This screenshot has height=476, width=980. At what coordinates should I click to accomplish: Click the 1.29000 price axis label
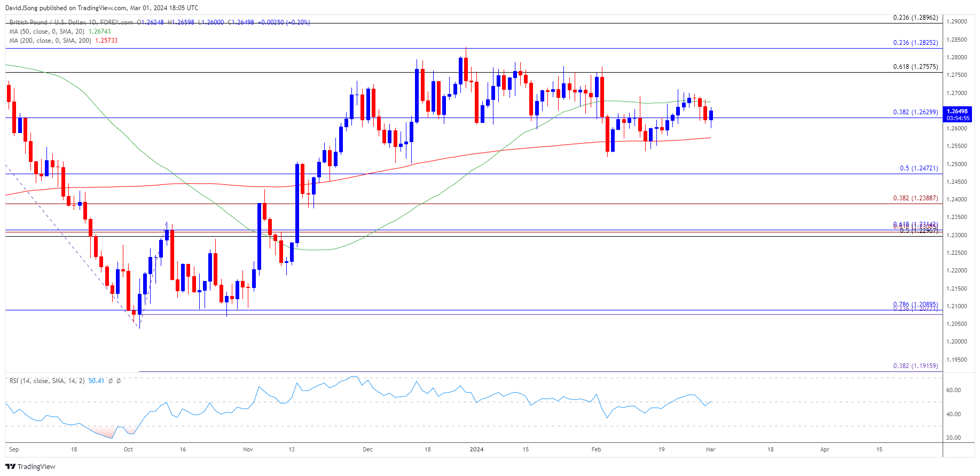click(x=957, y=21)
